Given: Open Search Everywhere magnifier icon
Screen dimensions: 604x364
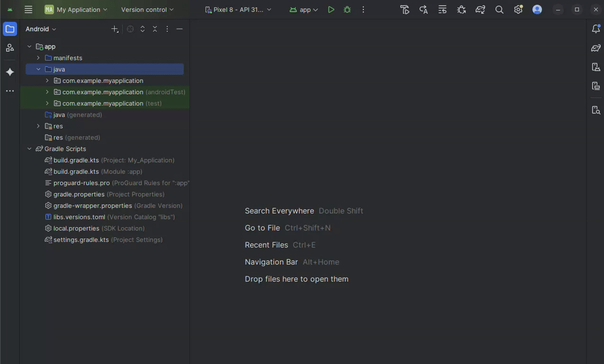Looking at the screenshot, I should [499, 9].
